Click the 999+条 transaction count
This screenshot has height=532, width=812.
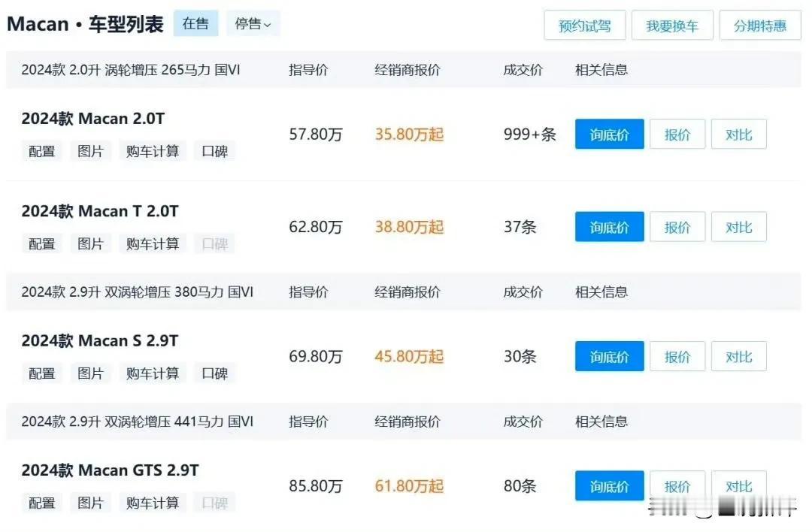[x=529, y=135]
